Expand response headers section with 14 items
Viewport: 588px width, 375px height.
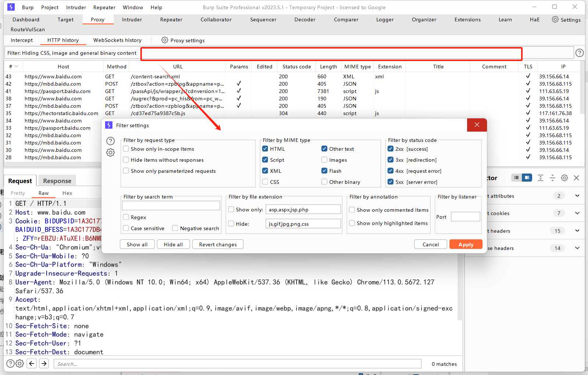(x=577, y=248)
